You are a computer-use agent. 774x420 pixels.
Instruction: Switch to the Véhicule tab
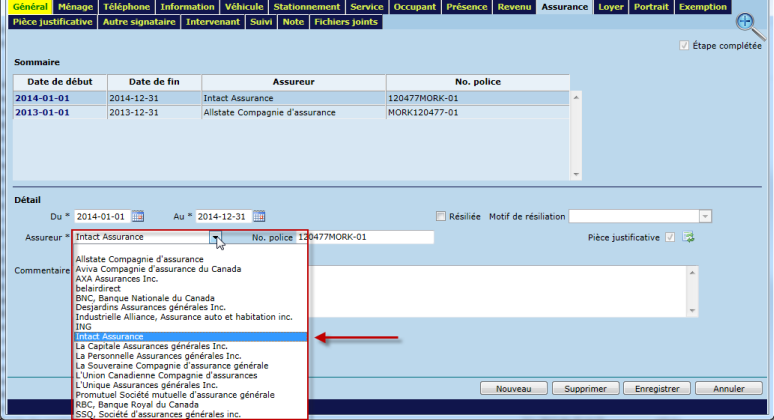click(x=242, y=7)
